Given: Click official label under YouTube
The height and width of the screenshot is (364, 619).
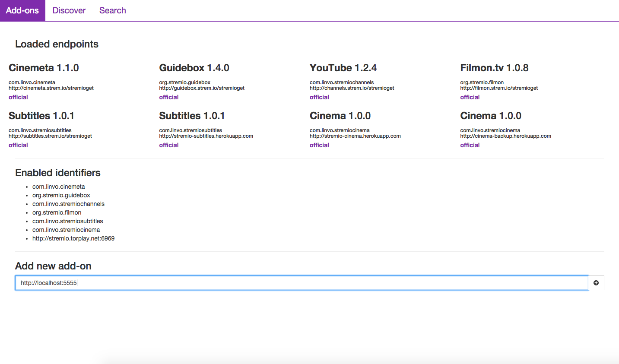Looking at the screenshot, I should click(319, 97).
